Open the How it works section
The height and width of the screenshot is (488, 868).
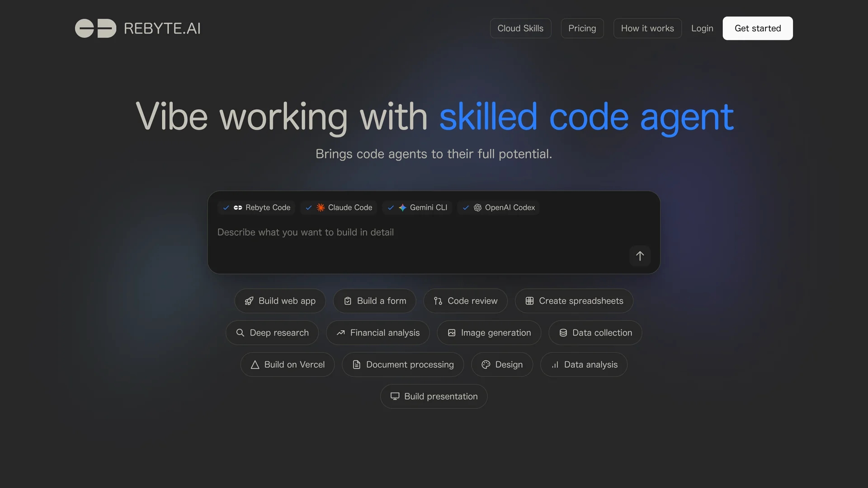click(647, 28)
